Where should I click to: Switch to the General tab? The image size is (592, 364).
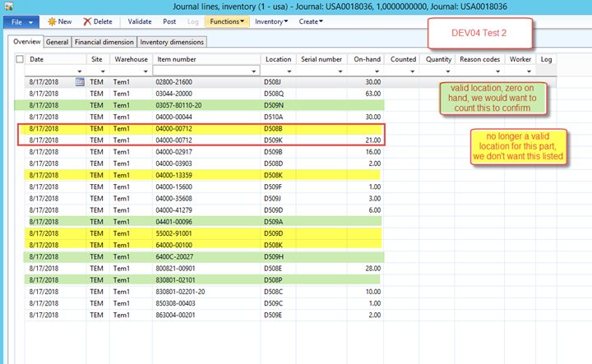tap(58, 42)
